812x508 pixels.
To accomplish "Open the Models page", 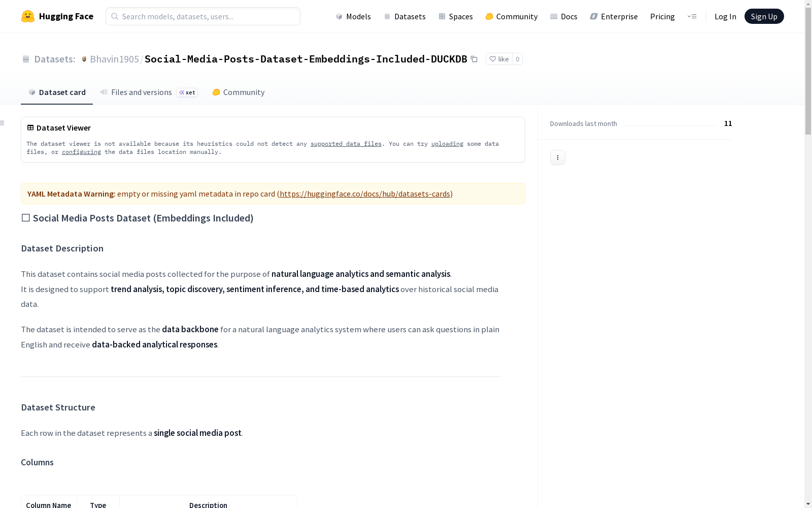I will click(x=353, y=16).
